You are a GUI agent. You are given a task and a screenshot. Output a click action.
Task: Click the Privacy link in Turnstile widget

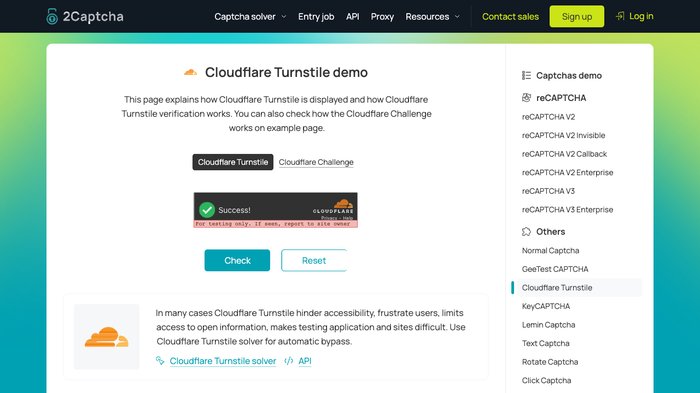(329, 218)
